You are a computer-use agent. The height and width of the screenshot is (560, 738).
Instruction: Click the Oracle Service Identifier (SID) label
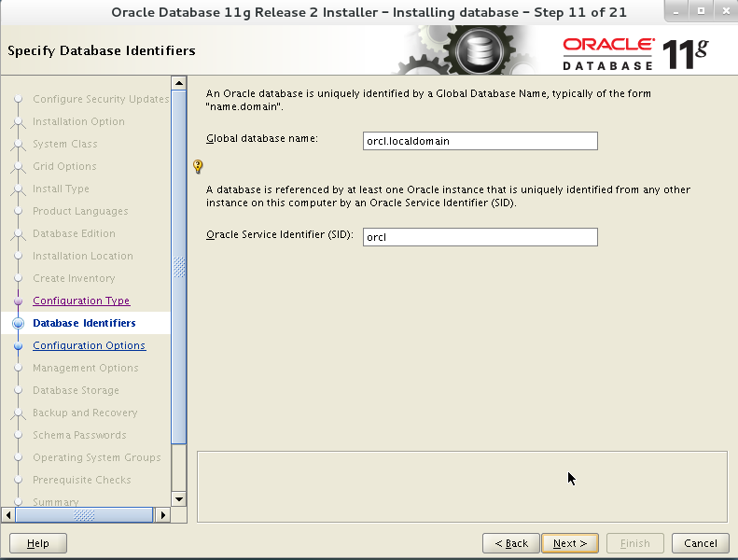click(x=280, y=234)
